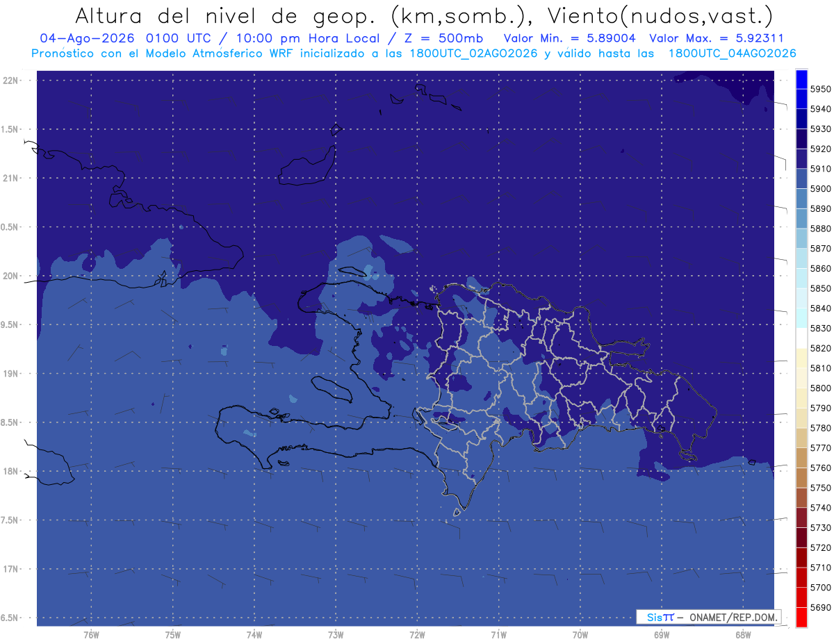Click the '5930' legend value
834x644 pixels.
tap(820, 129)
